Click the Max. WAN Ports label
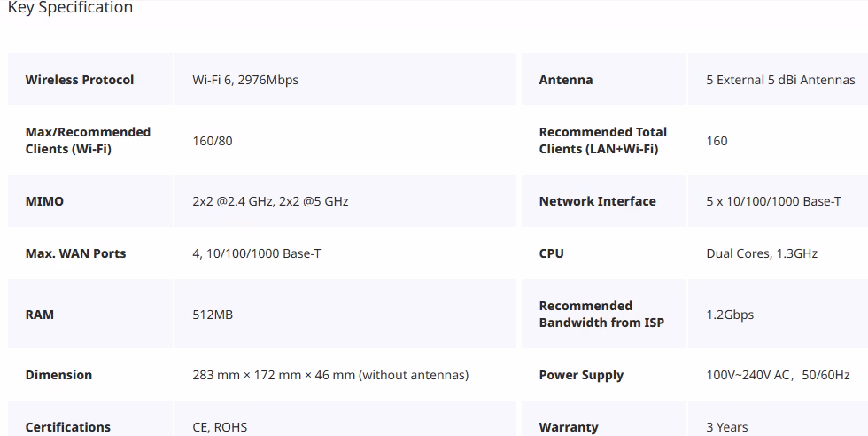The height and width of the screenshot is (436, 868). click(x=76, y=253)
